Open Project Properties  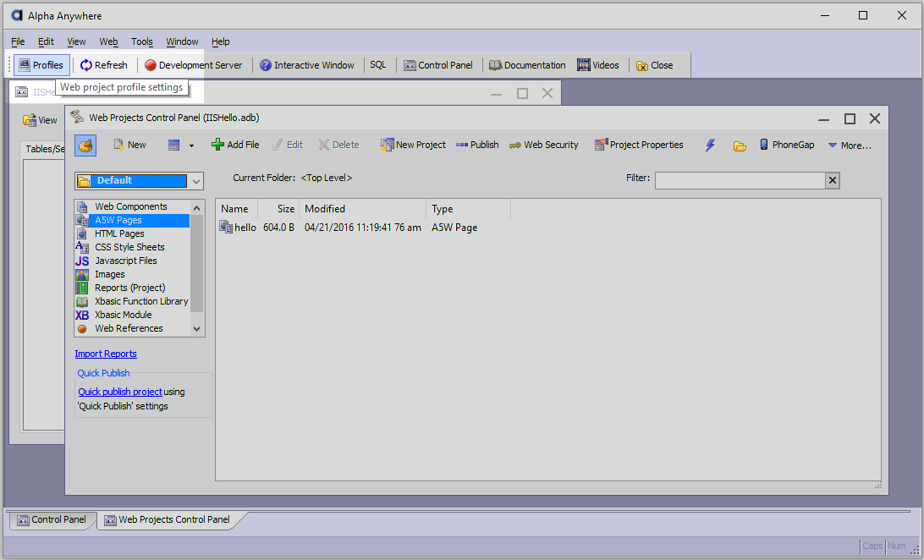[639, 145]
